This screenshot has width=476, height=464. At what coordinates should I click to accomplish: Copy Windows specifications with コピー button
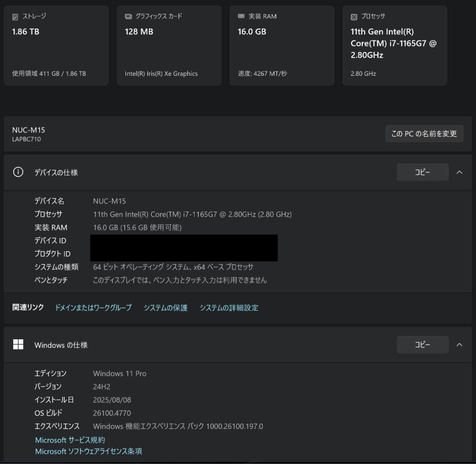pos(423,345)
